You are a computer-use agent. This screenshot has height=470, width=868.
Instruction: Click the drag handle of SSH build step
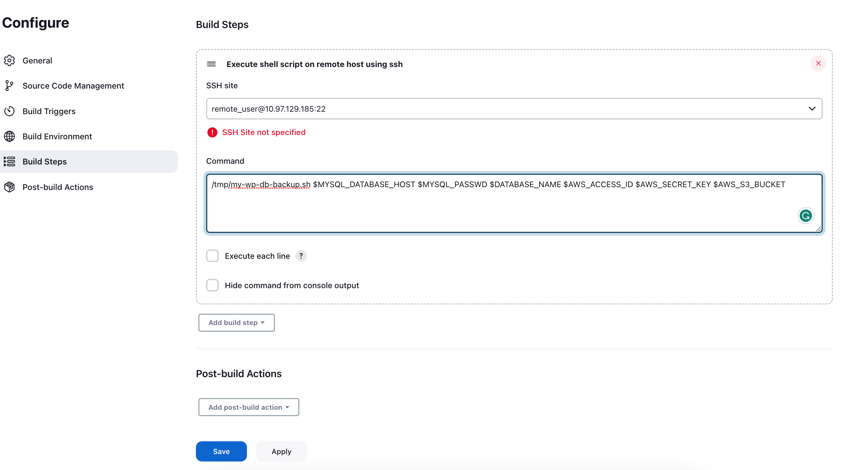point(212,64)
